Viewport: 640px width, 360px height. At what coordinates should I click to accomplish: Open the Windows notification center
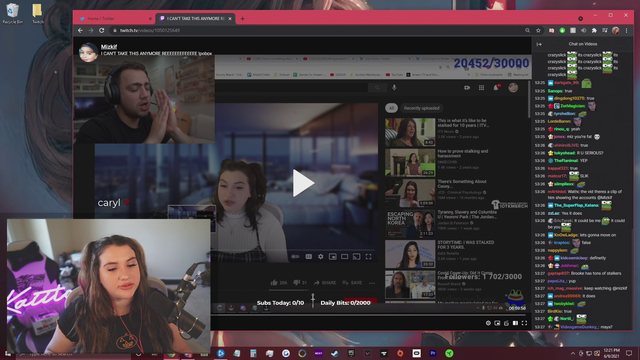click(629, 353)
